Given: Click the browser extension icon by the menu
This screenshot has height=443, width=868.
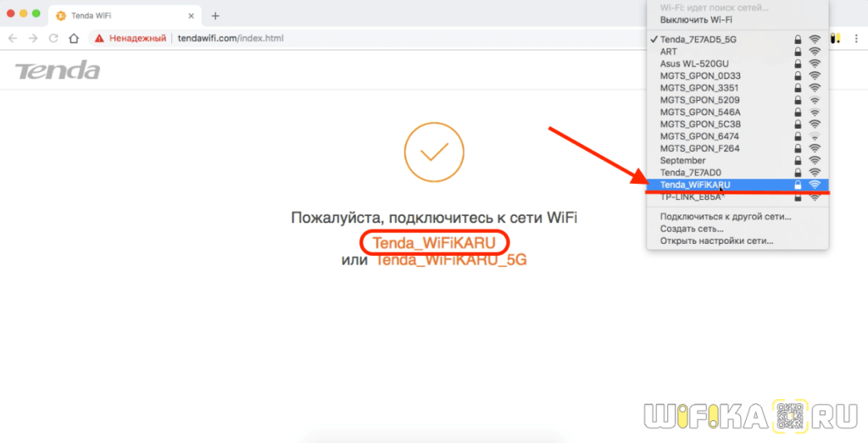Looking at the screenshot, I should click(x=835, y=38).
